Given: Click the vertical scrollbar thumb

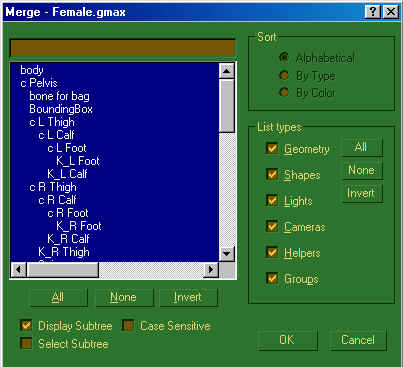Looking at the screenshot, I should coord(227,106).
